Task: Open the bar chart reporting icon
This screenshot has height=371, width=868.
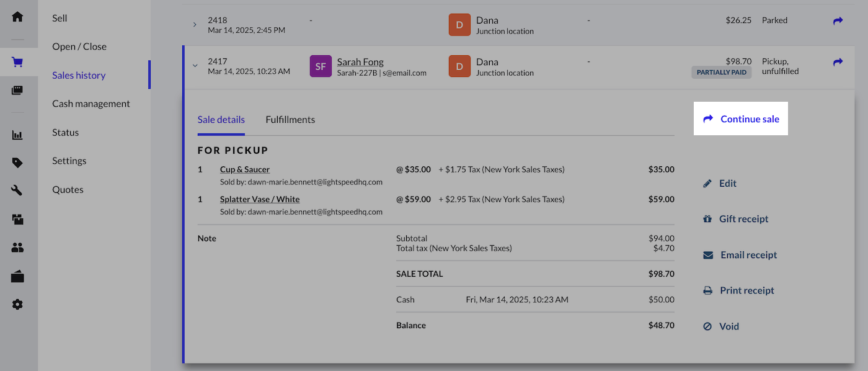Action: tap(17, 135)
